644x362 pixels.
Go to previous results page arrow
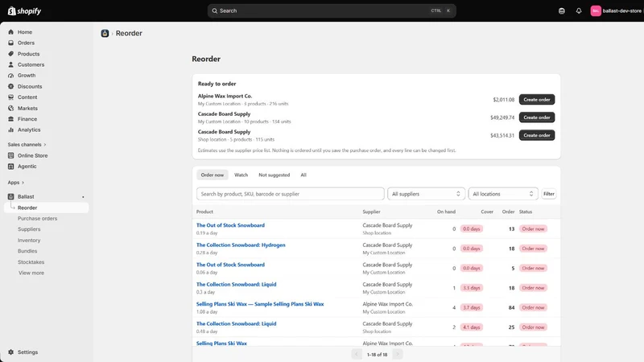click(x=357, y=354)
